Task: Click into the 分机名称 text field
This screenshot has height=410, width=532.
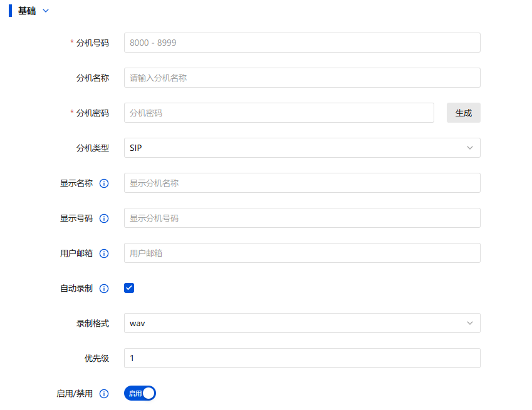Action: coord(302,78)
